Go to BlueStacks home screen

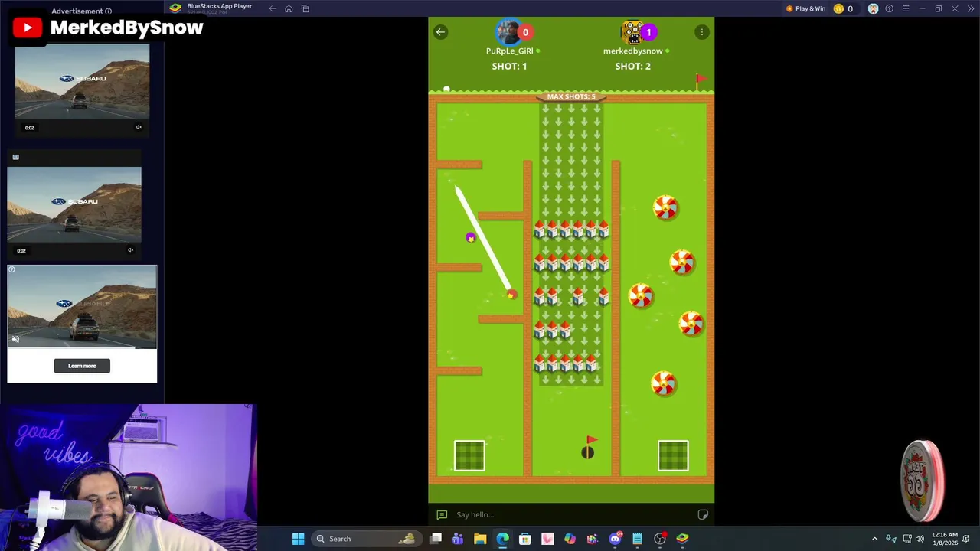click(x=289, y=8)
